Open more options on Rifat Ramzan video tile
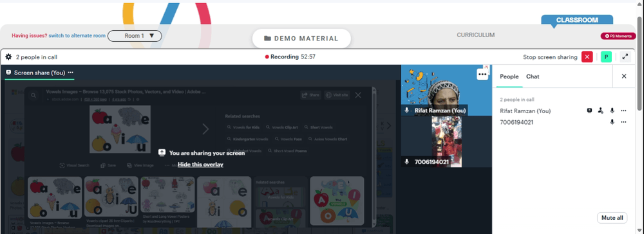The width and height of the screenshot is (644, 234). coord(482,75)
